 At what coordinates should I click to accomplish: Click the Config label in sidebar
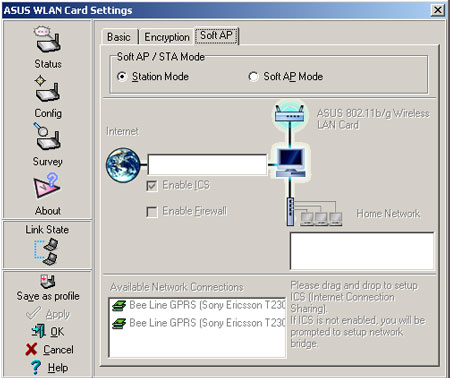click(48, 113)
